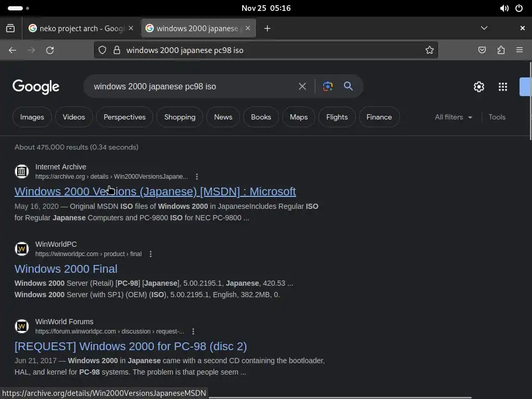The width and height of the screenshot is (532, 399).
Task: Open the browser extensions puzzle icon
Action: [501, 50]
